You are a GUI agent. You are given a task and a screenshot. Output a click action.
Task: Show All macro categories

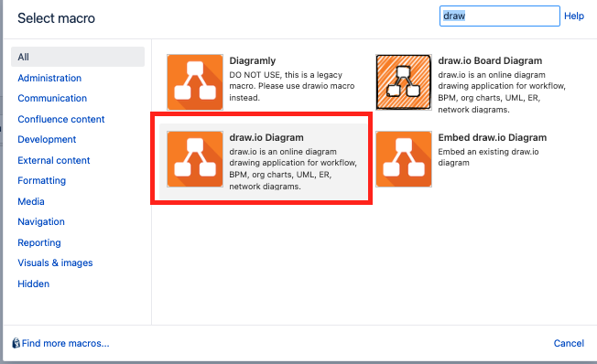click(78, 57)
